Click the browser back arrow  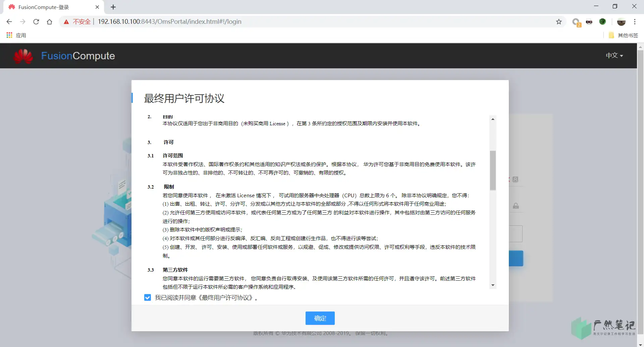(9, 22)
